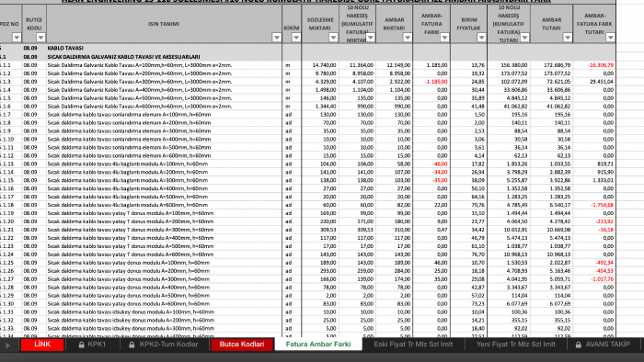The image size is (644, 362).
Task: Open the POZ NO column filter dropdown
Action: tap(17, 38)
